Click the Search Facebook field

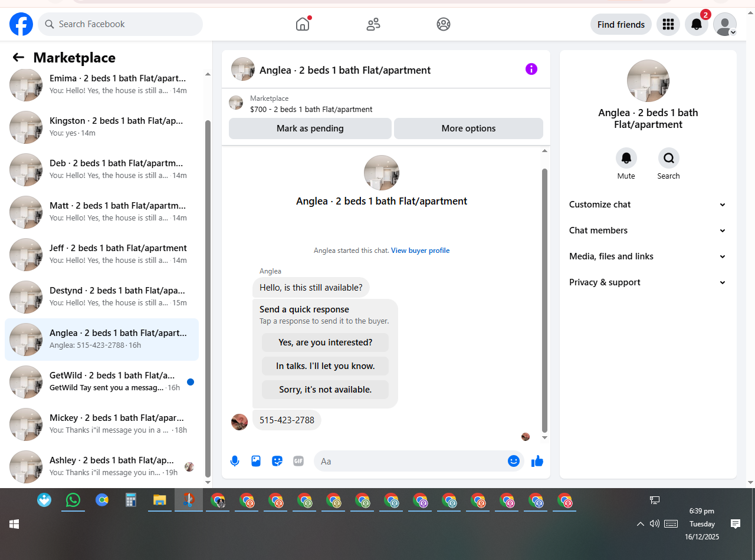click(120, 24)
